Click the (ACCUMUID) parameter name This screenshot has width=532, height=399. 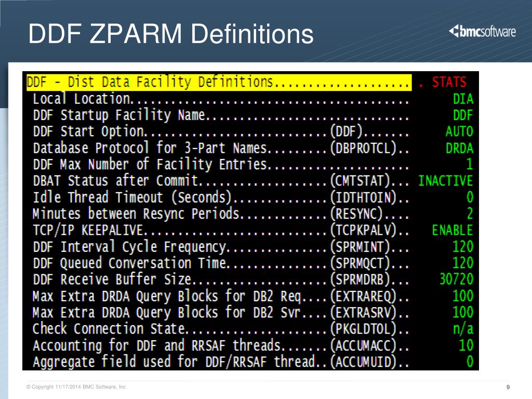tap(363, 362)
